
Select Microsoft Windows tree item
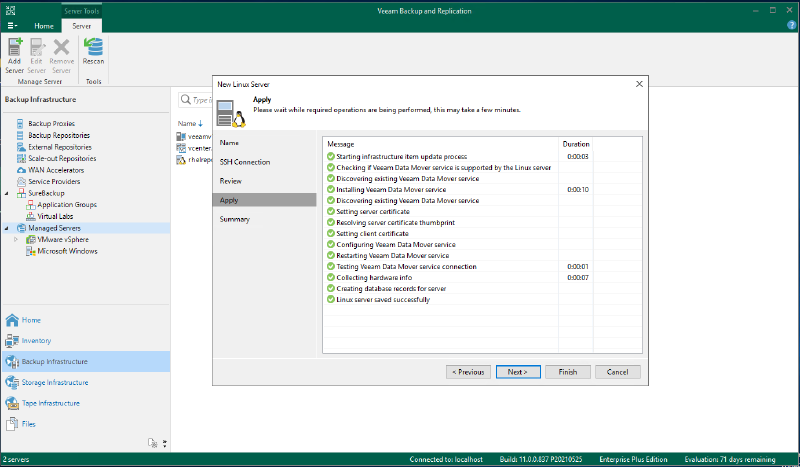(67, 251)
